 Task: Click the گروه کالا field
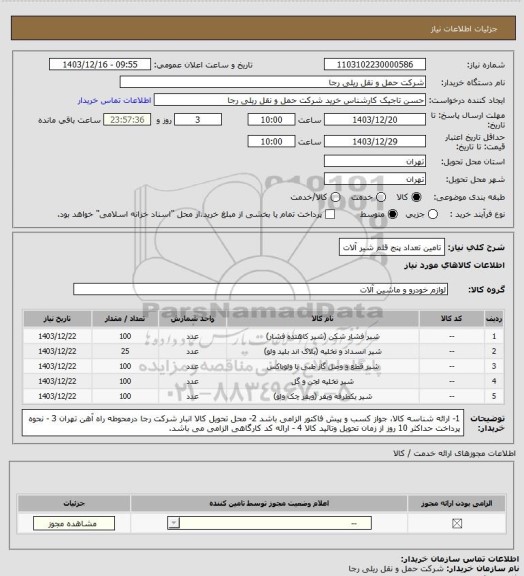tap(261, 289)
